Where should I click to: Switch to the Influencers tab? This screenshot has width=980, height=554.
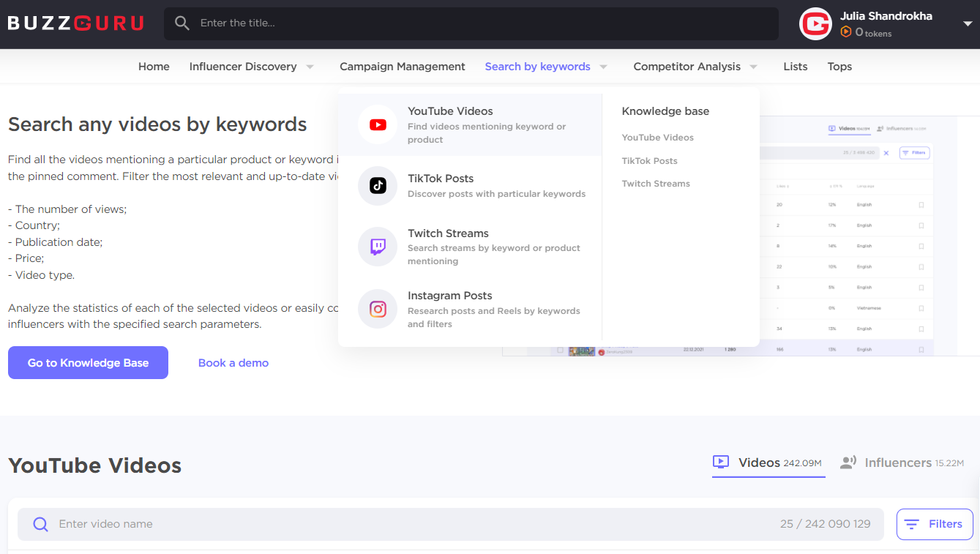pos(902,463)
